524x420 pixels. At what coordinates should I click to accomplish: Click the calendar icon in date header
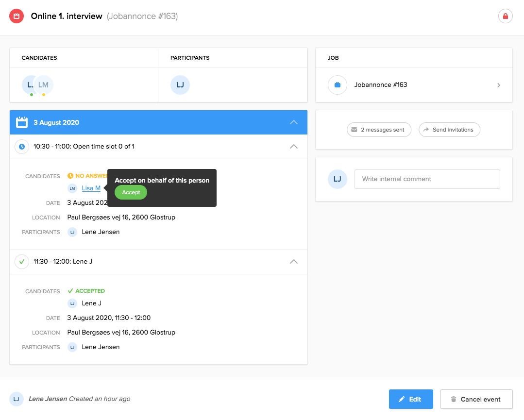(x=22, y=122)
